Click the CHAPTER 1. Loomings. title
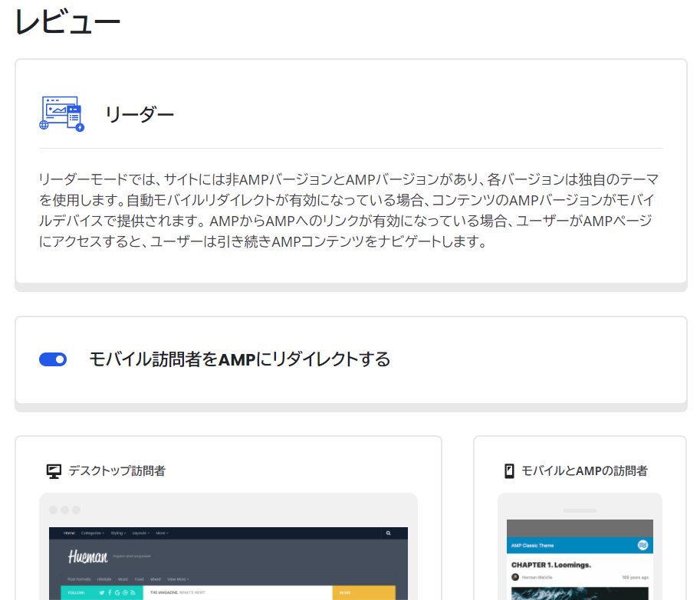Viewport: 700px width, 600px height. pos(551,565)
